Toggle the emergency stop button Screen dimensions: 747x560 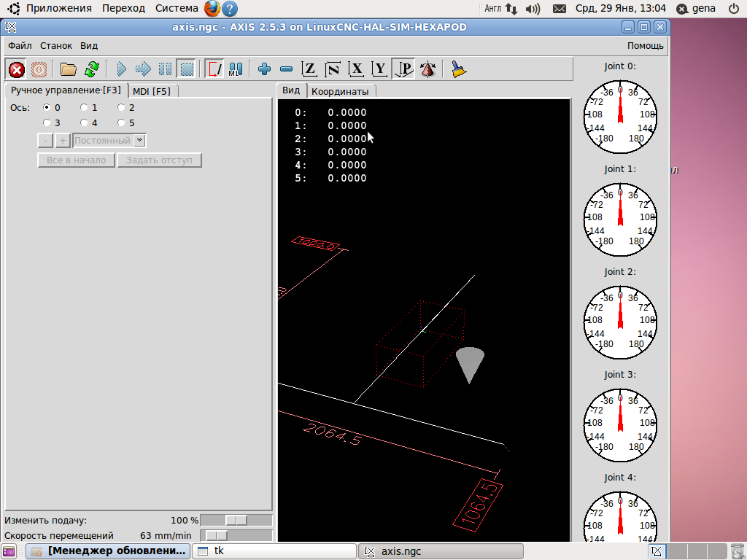(x=16, y=69)
